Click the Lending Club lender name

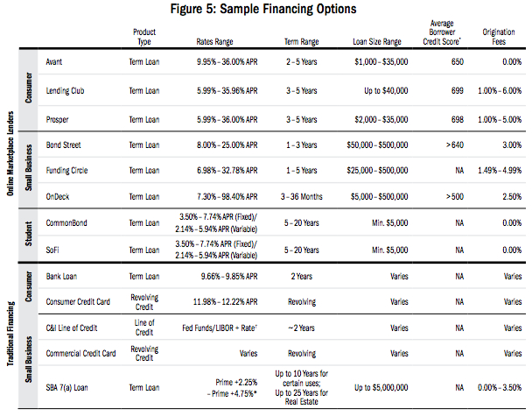[69, 90]
